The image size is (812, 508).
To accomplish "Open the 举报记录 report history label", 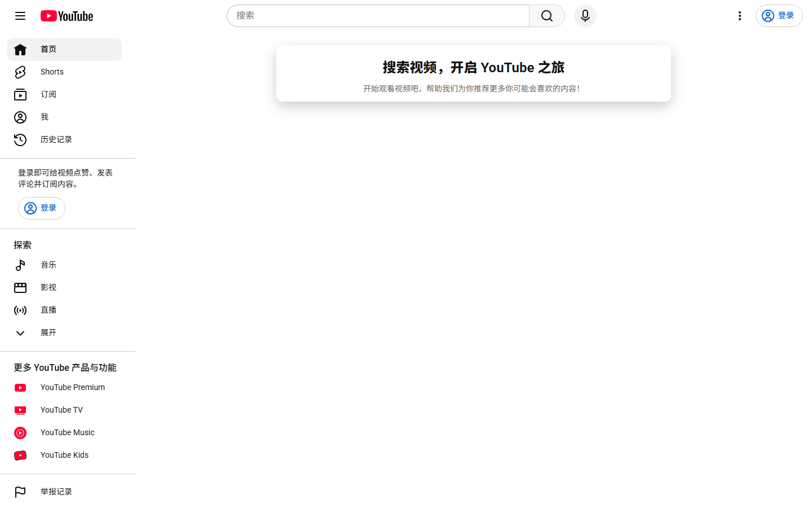I will coord(56,492).
